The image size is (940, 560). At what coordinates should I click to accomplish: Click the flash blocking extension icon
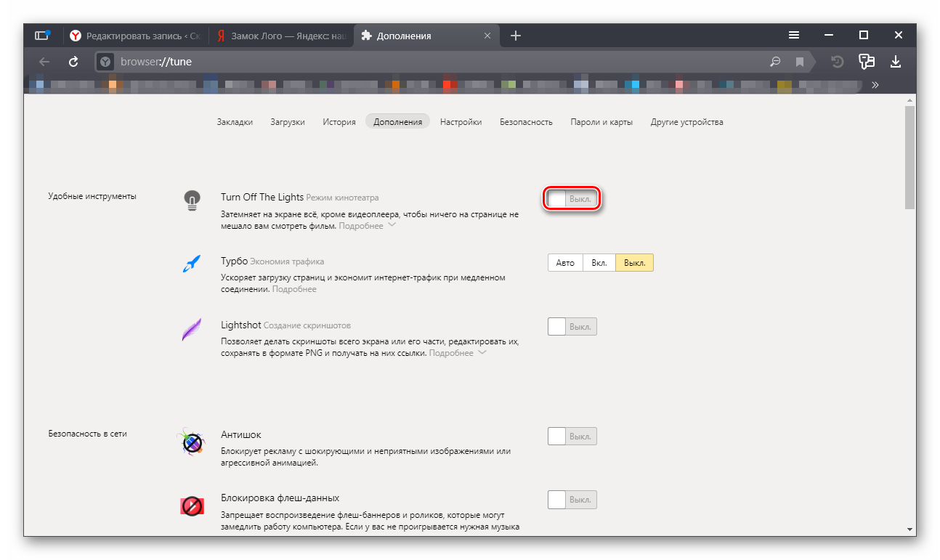coord(192,506)
